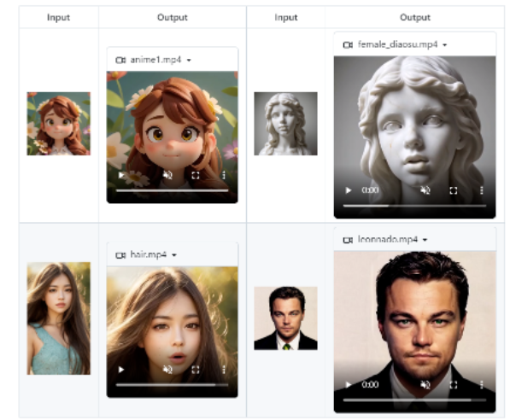Open the hair.mp4 file dropdown
516x420 pixels.
[174, 255]
